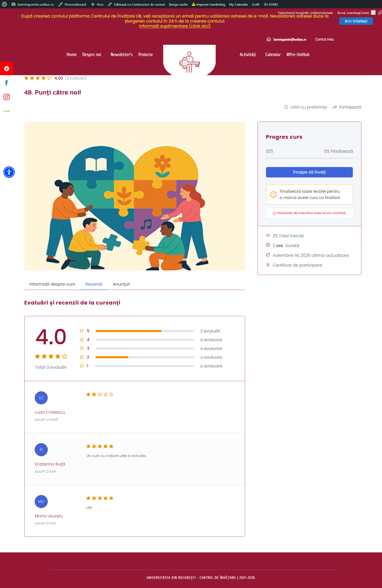Click the WordPress logo in admin bar

[x=4, y=4]
